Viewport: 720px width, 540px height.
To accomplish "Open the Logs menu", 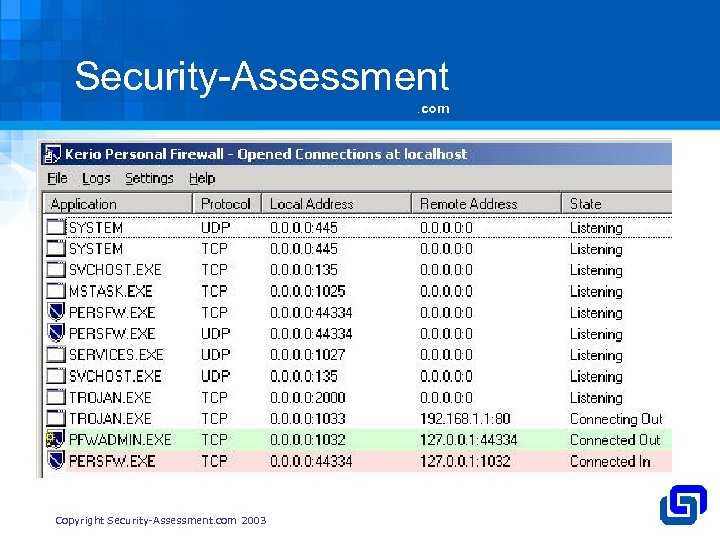I will point(96,178).
